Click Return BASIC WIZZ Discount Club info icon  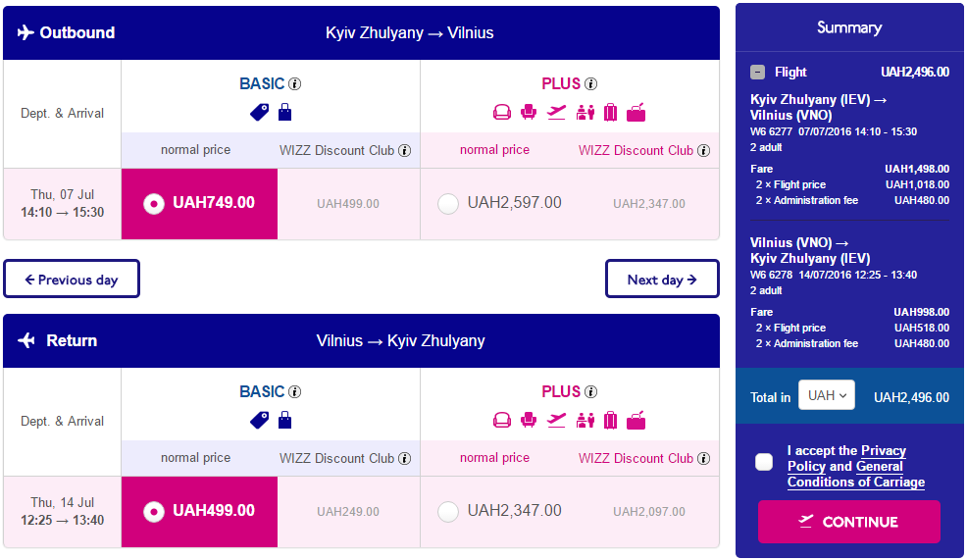405,458
